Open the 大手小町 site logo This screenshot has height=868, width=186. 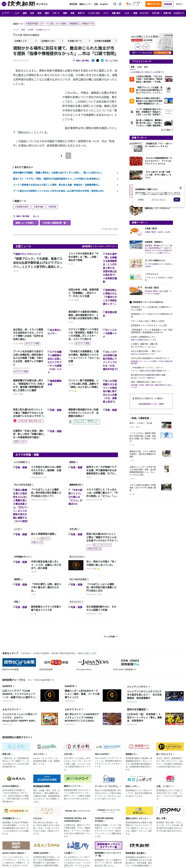tap(78, 747)
